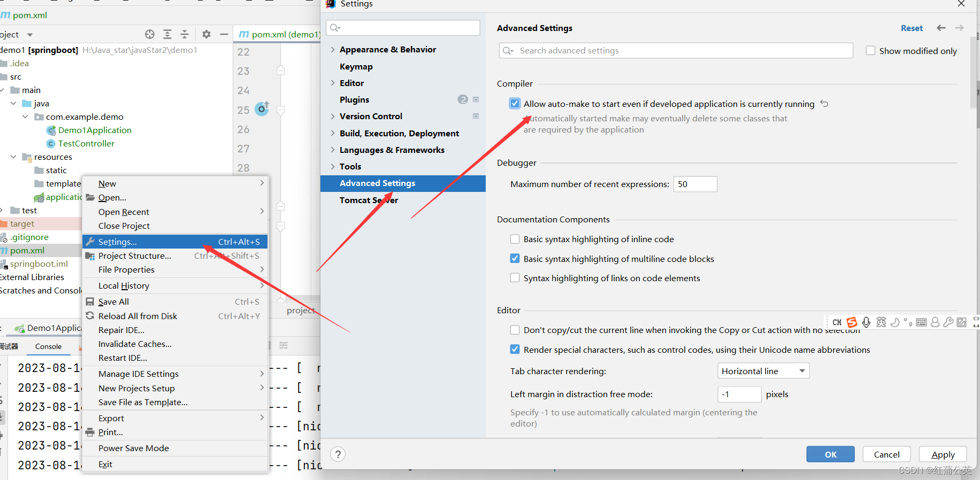Toggle syntax highlighting of multiline code blocks
980x480 pixels.
tap(515, 259)
